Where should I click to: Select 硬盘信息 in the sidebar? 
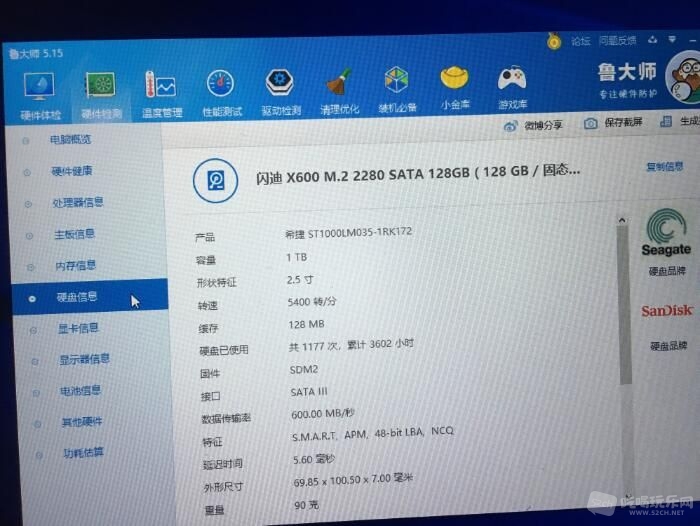click(x=91, y=296)
